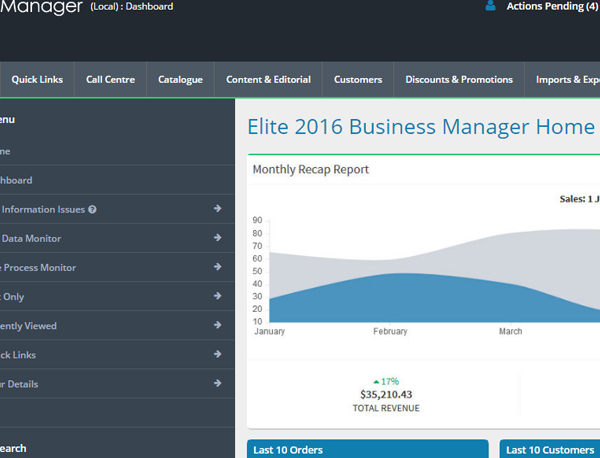Viewport: 600px width, 458px height.
Task: Click the Details row arrow icon
Action: click(217, 384)
